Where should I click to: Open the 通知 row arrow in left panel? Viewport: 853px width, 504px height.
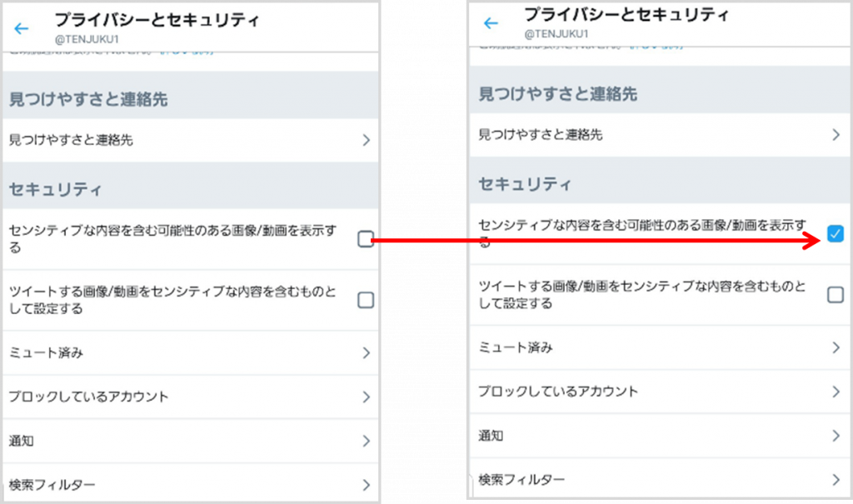point(366,442)
